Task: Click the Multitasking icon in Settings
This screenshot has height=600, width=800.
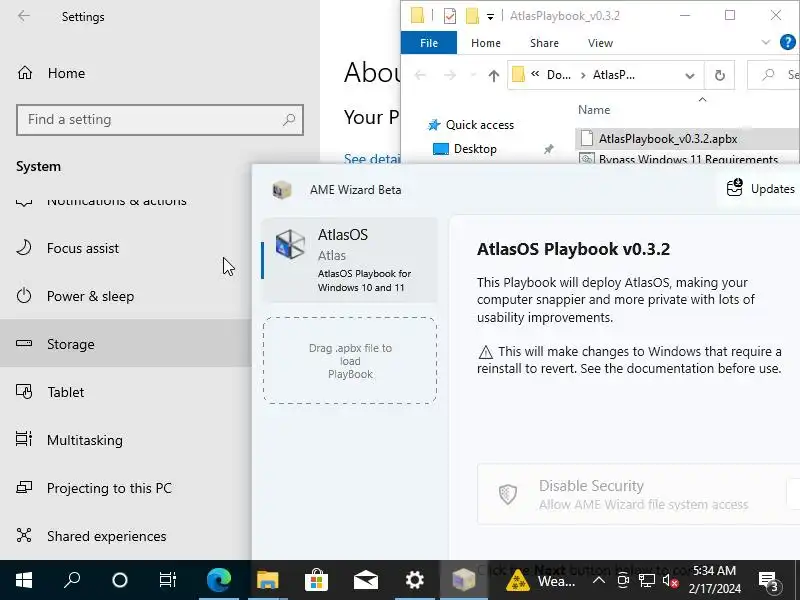Action: [24, 439]
